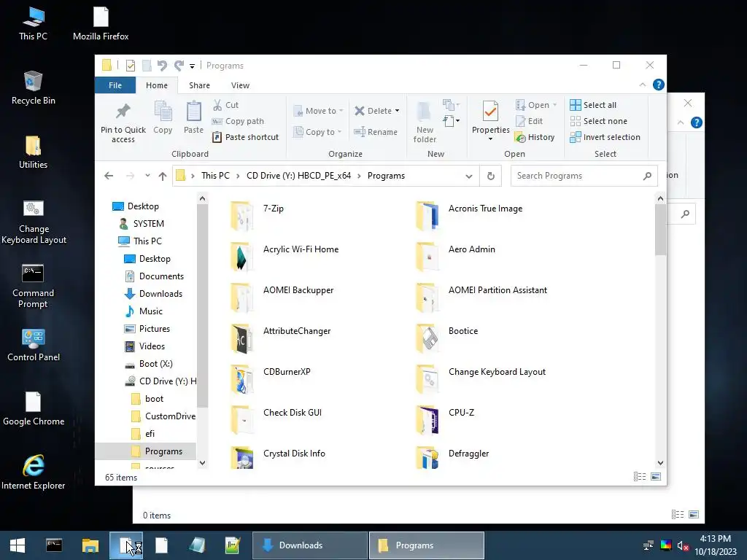Switch Programs window to Large icons view

point(656,477)
